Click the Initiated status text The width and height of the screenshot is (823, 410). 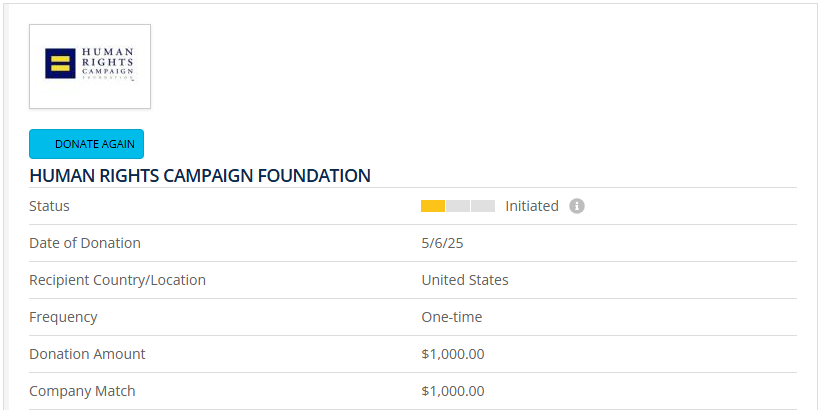[532, 206]
